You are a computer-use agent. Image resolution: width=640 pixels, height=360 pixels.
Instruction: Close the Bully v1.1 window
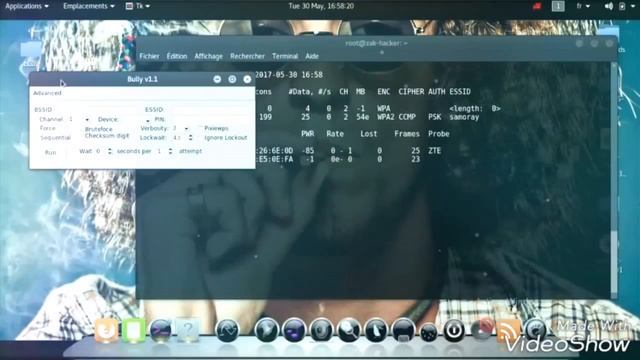247,79
